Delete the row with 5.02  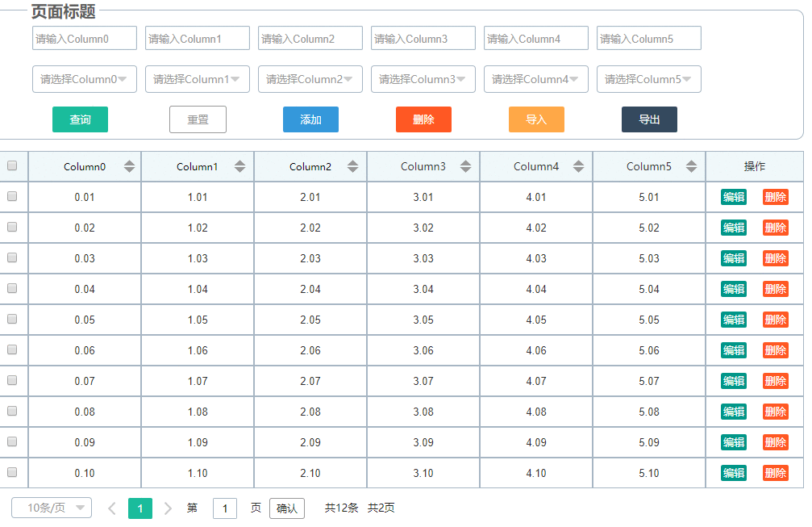[x=776, y=228]
